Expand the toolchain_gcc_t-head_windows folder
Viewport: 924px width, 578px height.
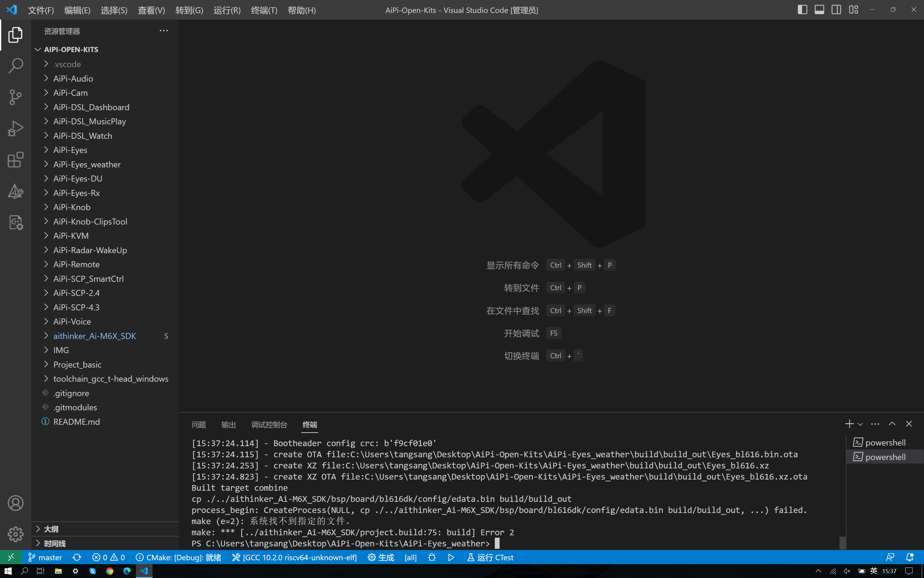tap(105, 379)
